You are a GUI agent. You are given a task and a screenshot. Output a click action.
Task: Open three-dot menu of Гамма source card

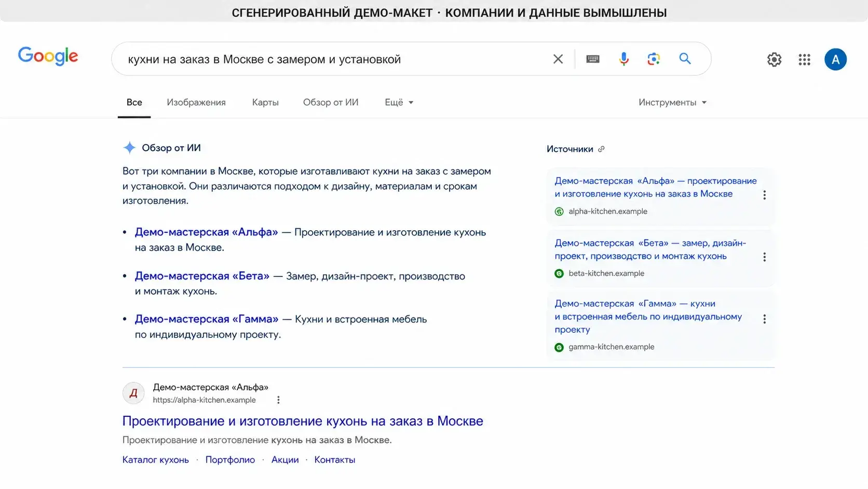pyautogui.click(x=764, y=319)
